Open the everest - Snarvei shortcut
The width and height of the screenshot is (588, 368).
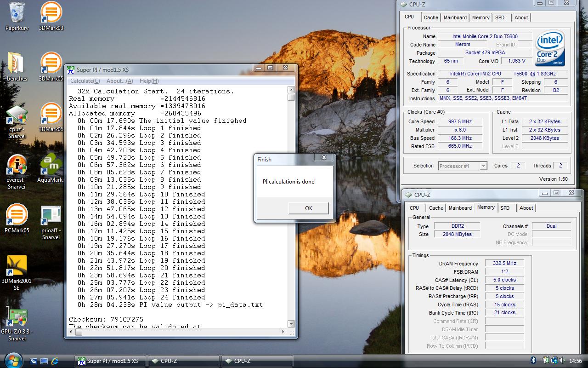pyautogui.click(x=17, y=172)
